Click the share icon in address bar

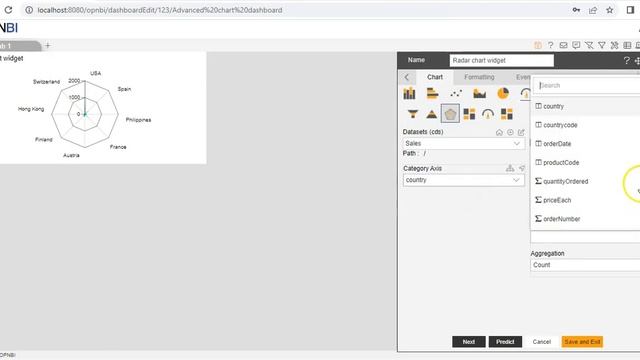(593, 10)
